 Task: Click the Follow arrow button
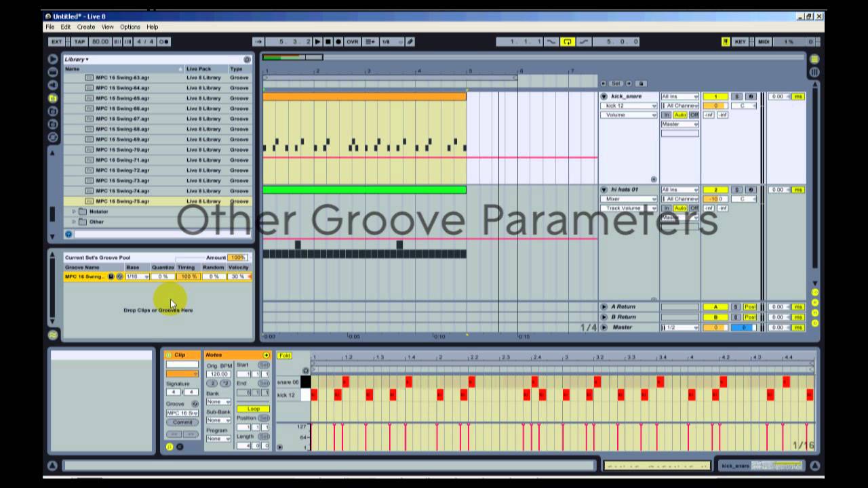pos(258,42)
